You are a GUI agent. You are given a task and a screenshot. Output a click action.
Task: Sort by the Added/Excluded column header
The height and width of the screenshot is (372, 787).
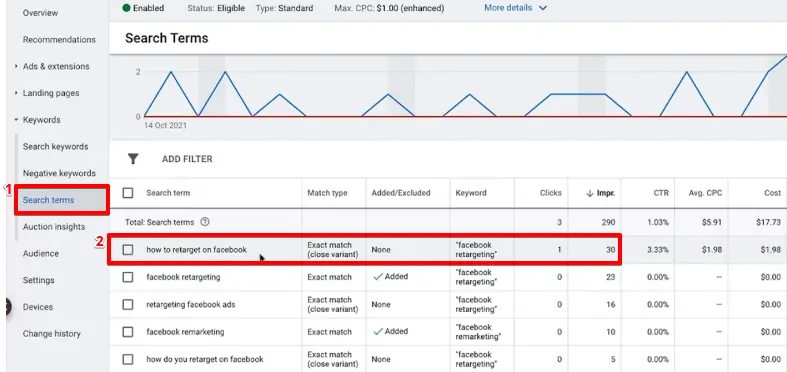point(401,193)
